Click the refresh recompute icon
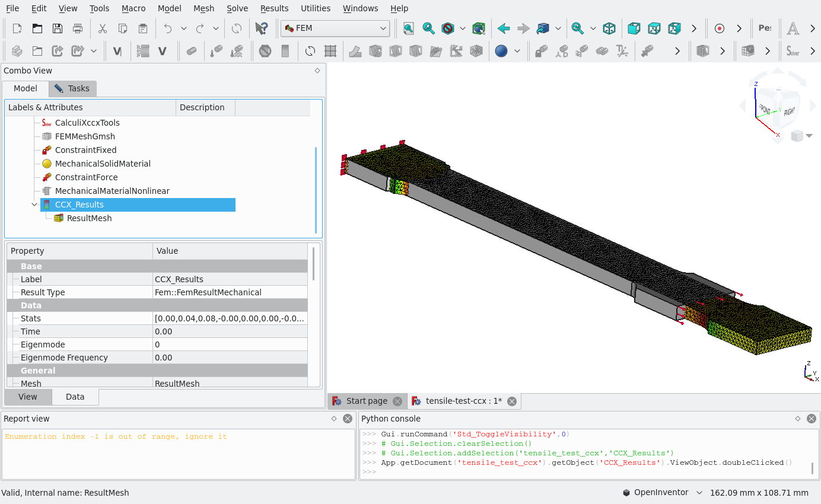This screenshot has width=821, height=504. pyautogui.click(x=236, y=28)
